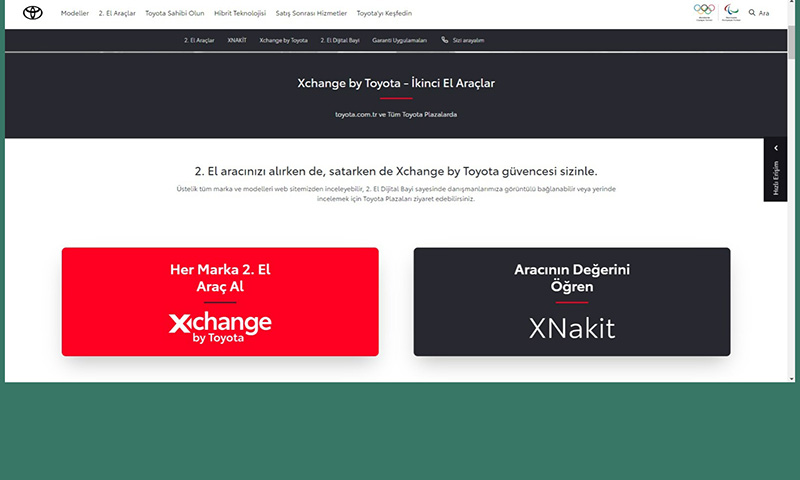The width and height of the screenshot is (800, 480).
Task: Open Toyota Sahibi Olun menu
Action: [174, 13]
